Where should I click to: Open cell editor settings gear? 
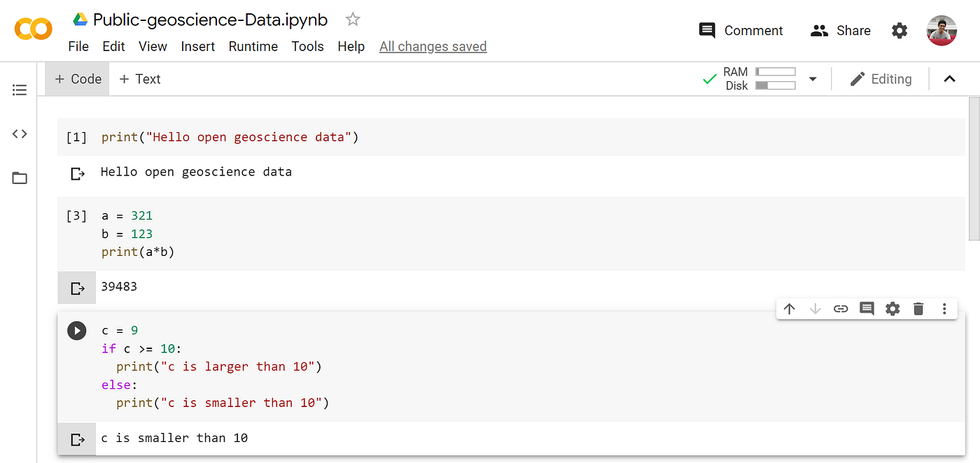pos(892,308)
